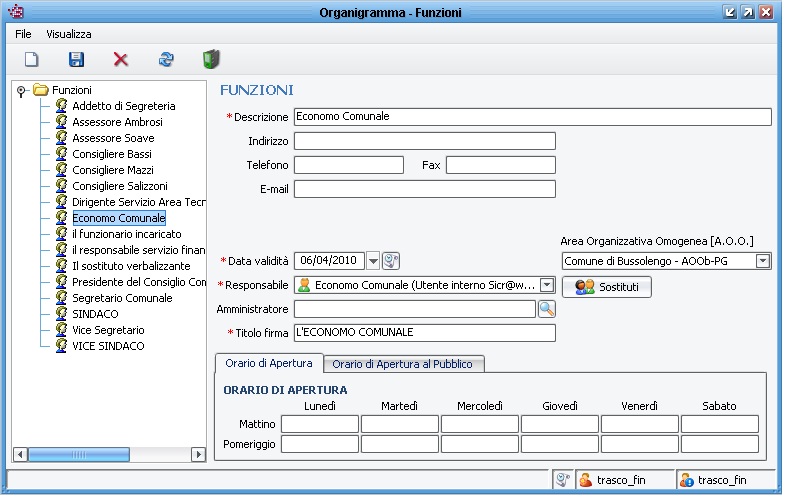Click into the E-mail input field
786x499 pixels.
point(424,189)
